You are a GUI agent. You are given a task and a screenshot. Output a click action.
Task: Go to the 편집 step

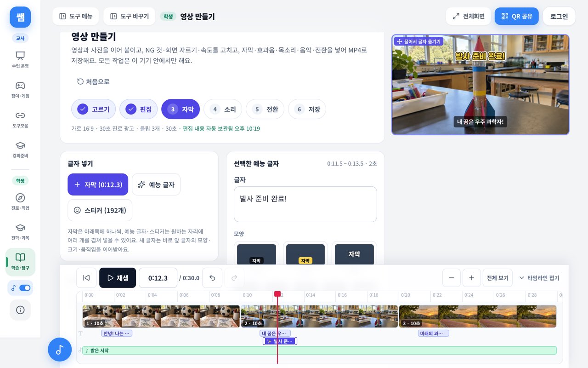pos(139,109)
